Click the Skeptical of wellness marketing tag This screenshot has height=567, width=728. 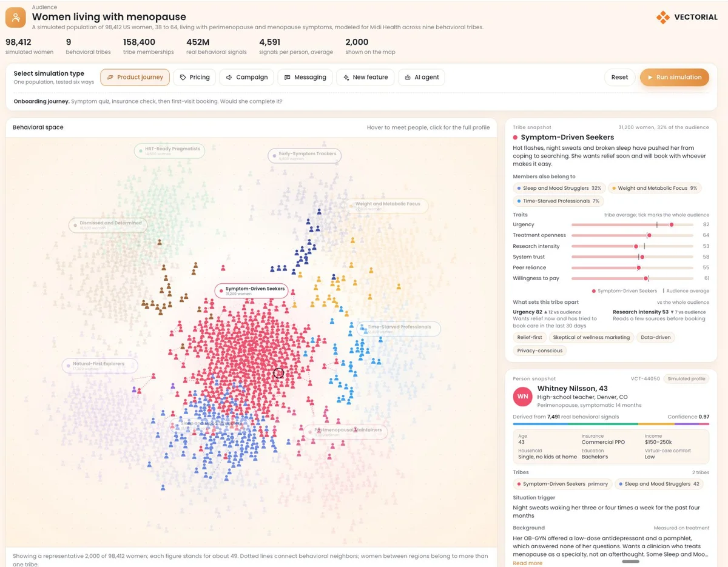click(x=591, y=337)
